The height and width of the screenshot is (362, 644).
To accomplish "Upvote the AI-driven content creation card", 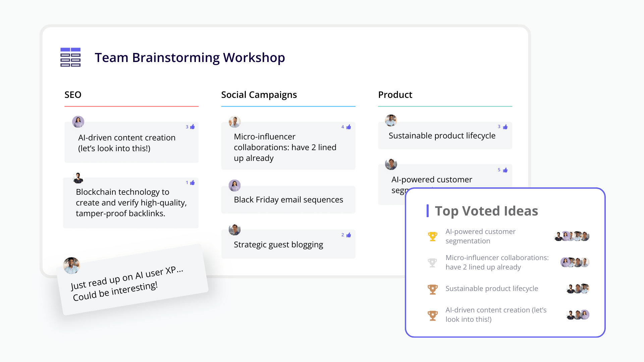I will (192, 127).
